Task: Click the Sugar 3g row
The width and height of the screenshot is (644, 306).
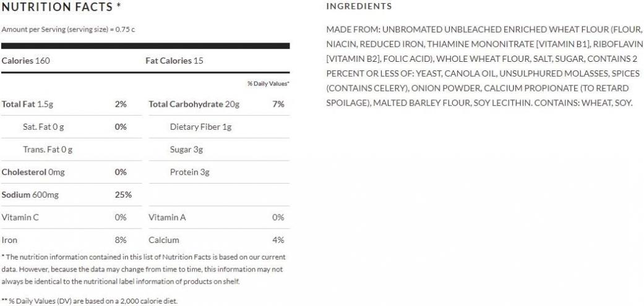Action: (220, 150)
